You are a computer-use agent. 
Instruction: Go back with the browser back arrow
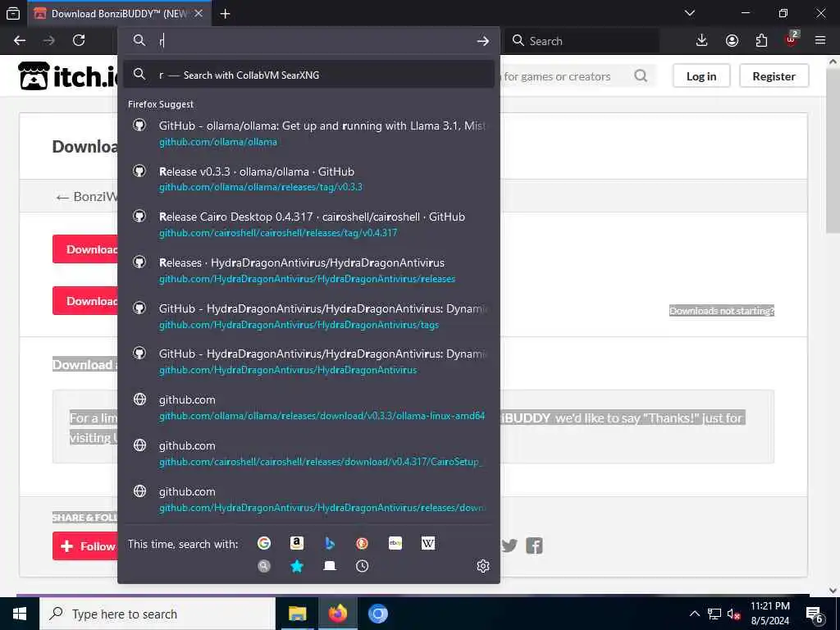[x=20, y=41]
